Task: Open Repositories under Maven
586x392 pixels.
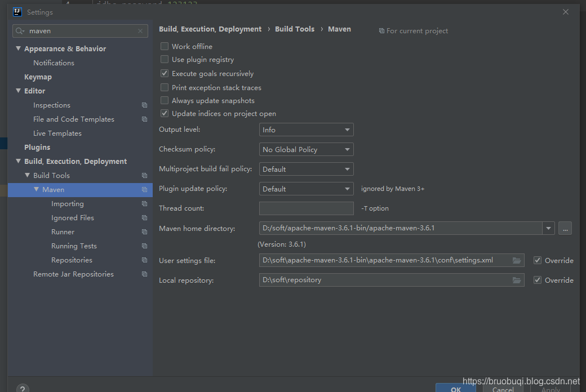Action: (x=72, y=260)
